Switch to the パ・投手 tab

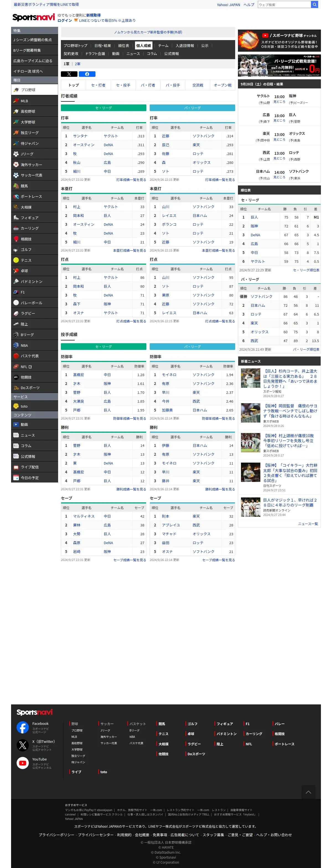tap(173, 85)
